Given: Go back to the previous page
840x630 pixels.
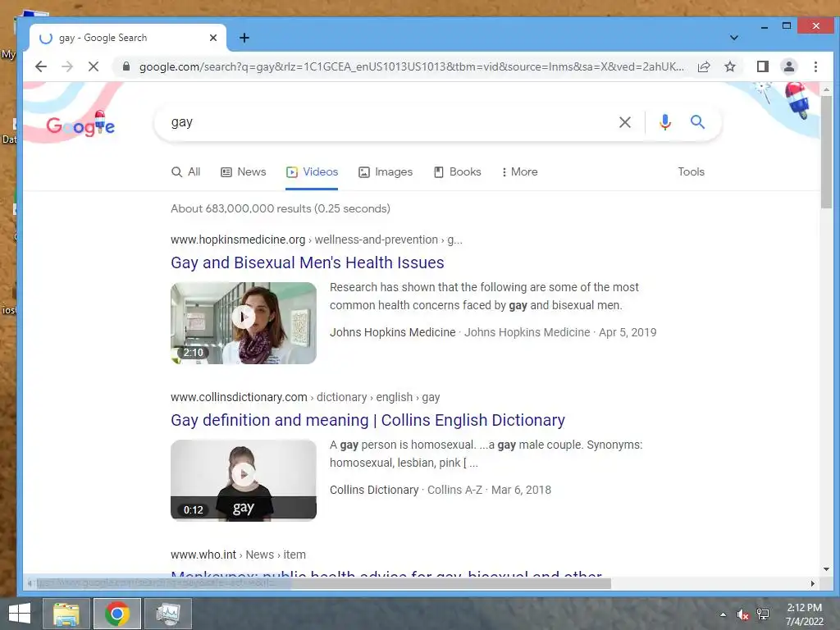Looking at the screenshot, I should click(41, 66).
